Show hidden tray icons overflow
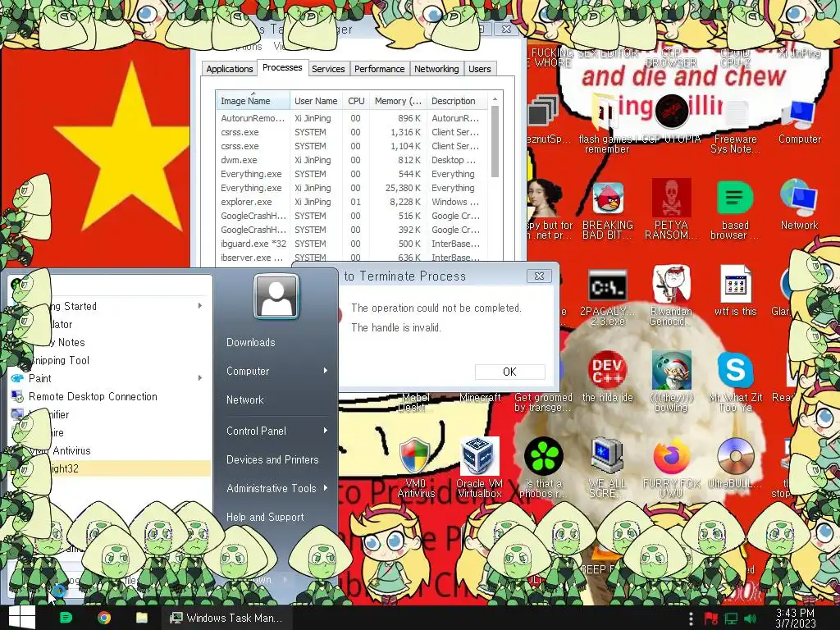The height and width of the screenshot is (630, 840). pyautogui.click(x=691, y=619)
